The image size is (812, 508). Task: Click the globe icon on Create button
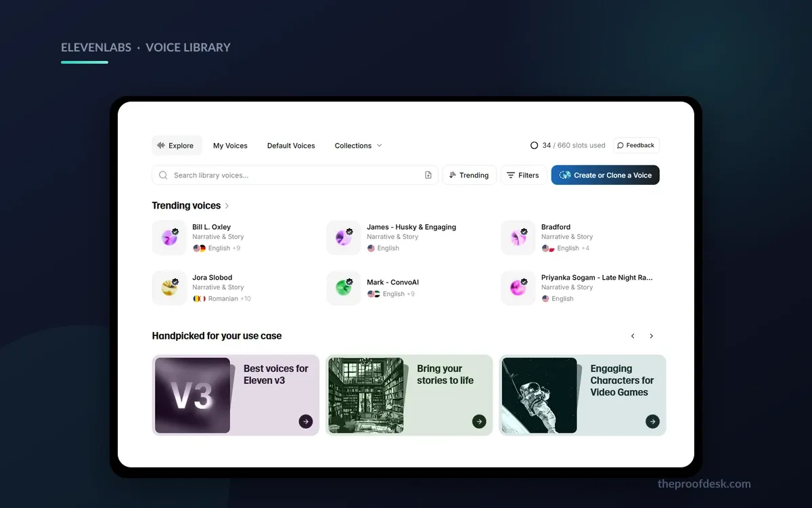[565, 175]
